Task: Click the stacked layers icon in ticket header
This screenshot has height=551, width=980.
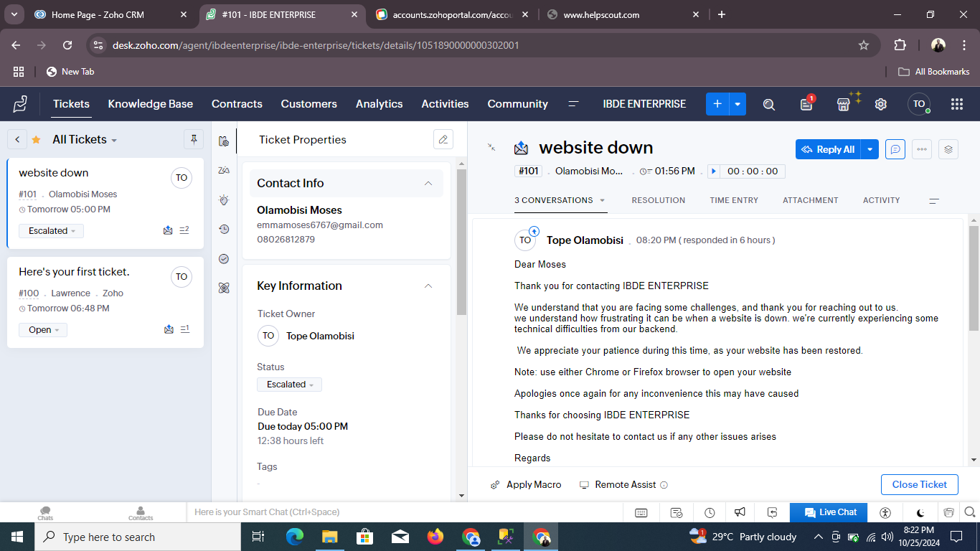Action: [948, 149]
